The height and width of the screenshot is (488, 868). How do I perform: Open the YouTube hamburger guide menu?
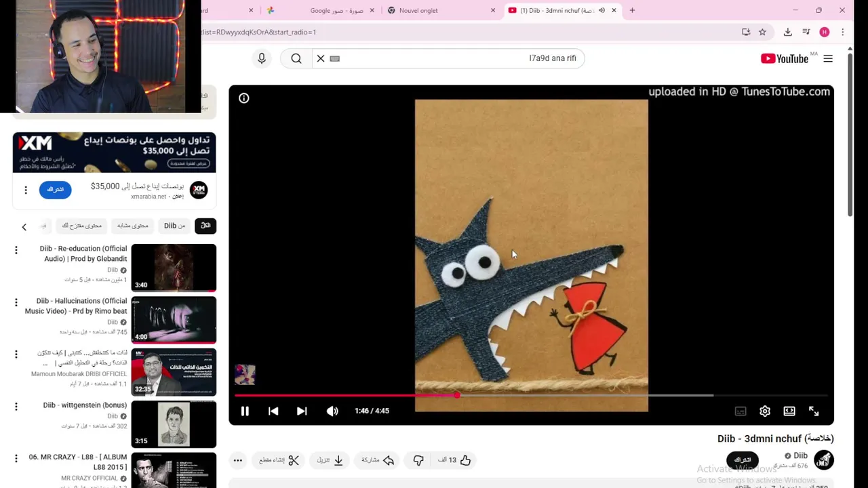pos(828,59)
